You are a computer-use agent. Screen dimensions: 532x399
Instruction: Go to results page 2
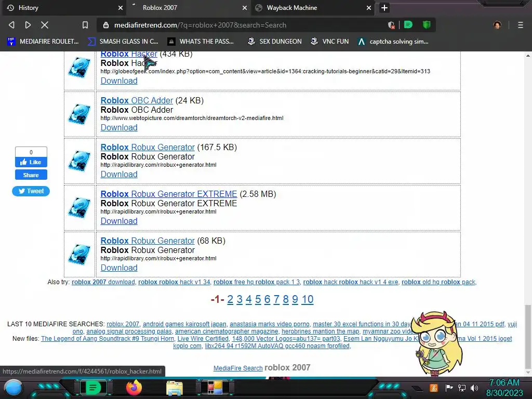230,299
